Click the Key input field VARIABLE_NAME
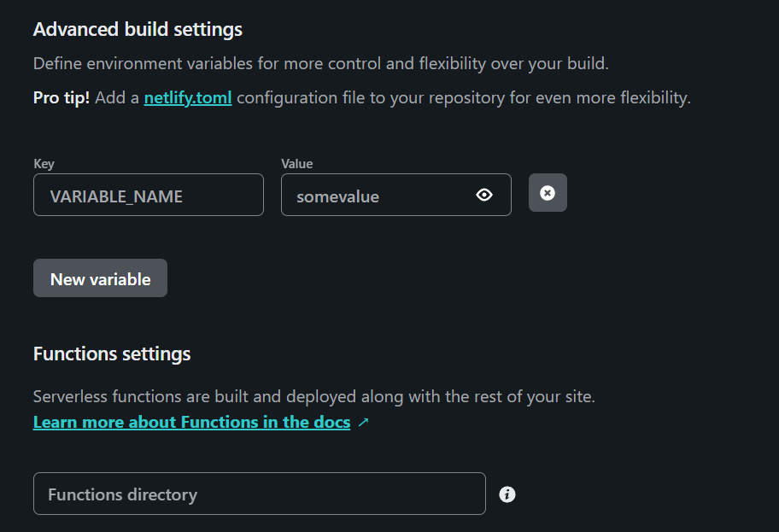The image size is (779, 532). pos(149,195)
